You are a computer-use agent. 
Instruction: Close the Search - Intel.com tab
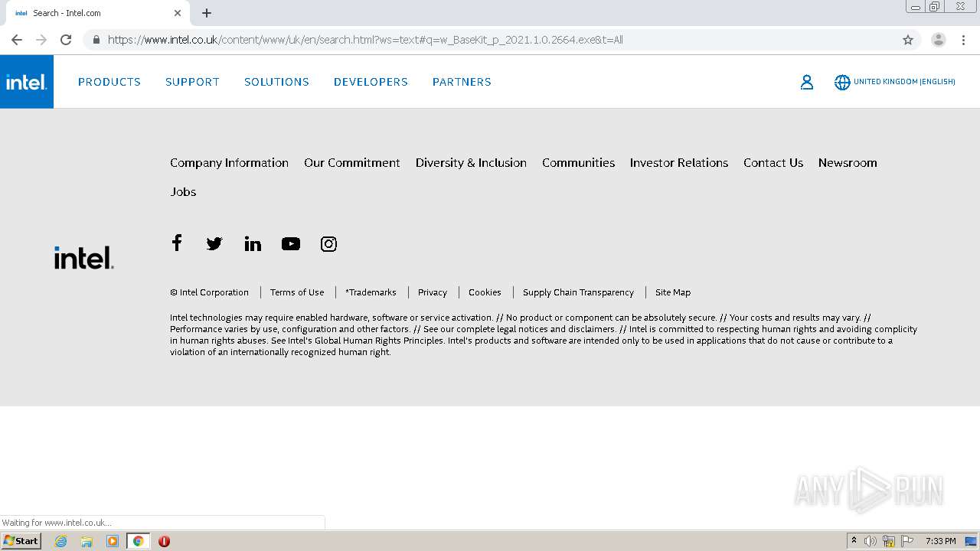pyautogui.click(x=178, y=13)
